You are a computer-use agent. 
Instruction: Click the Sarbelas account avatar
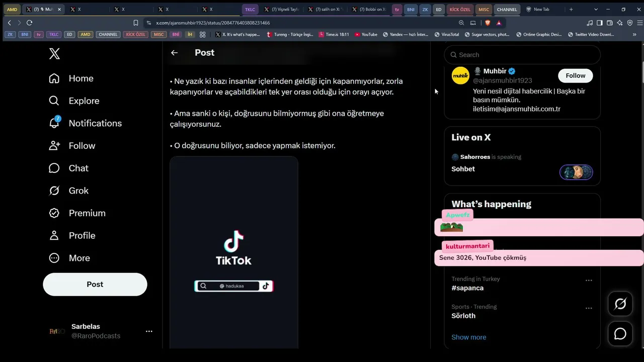click(x=57, y=331)
